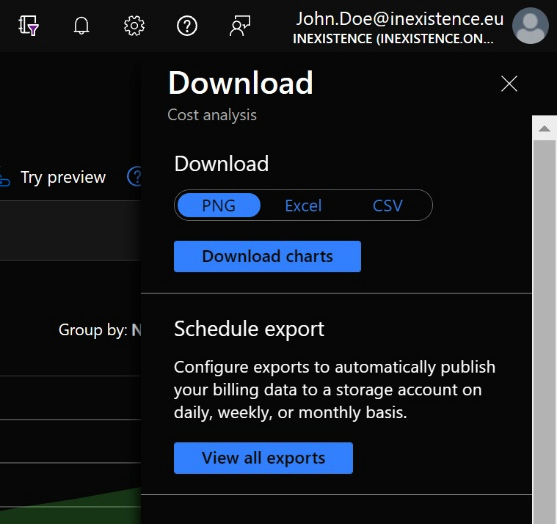The width and height of the screenshot is (557, 524).
Task: Click the help question mark icon
Action: click(x=187, y=26)
